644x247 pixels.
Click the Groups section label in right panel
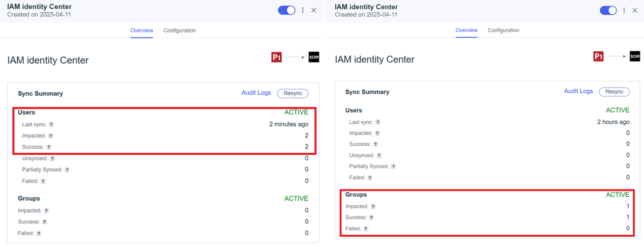(x=356, y=195)
